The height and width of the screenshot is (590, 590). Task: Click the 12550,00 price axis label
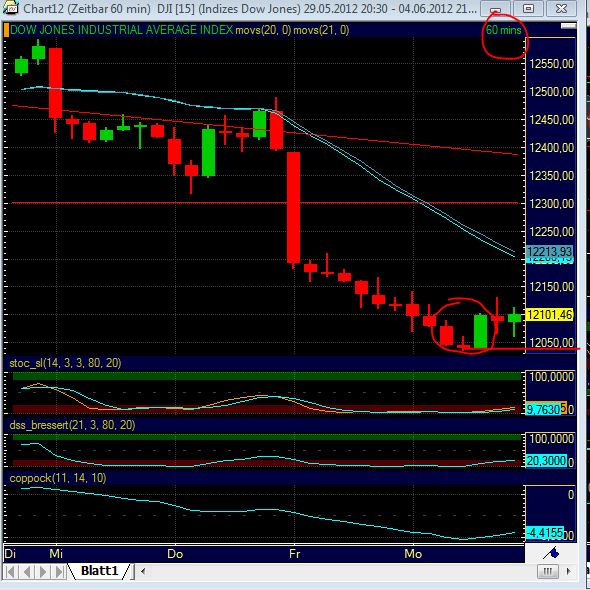tap(552, 64)
